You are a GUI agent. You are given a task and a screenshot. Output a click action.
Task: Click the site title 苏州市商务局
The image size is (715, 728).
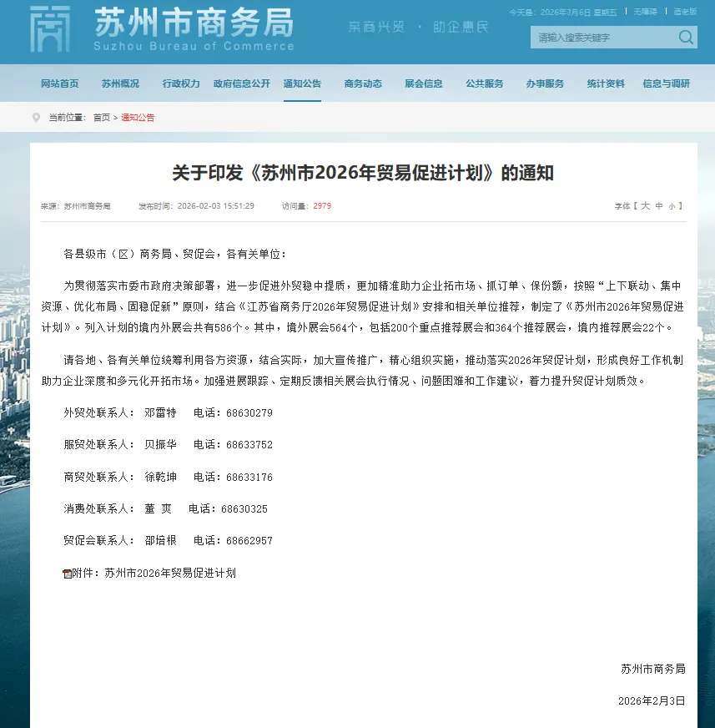(x=194, y=22)
